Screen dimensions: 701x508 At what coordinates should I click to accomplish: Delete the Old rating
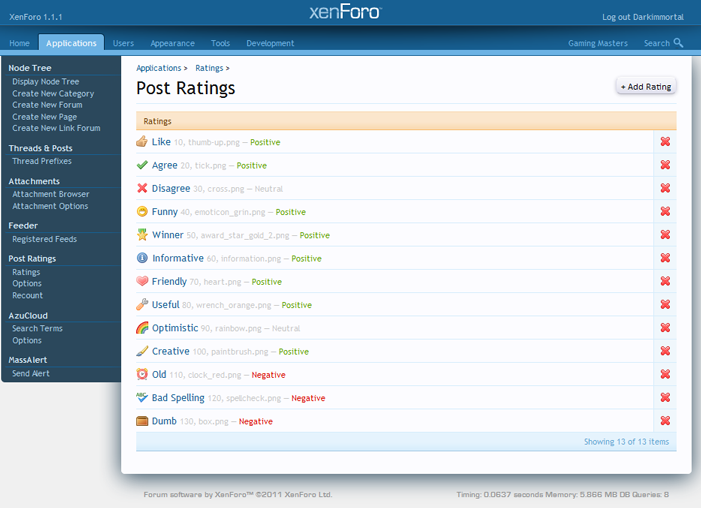(x=665, y=374)
